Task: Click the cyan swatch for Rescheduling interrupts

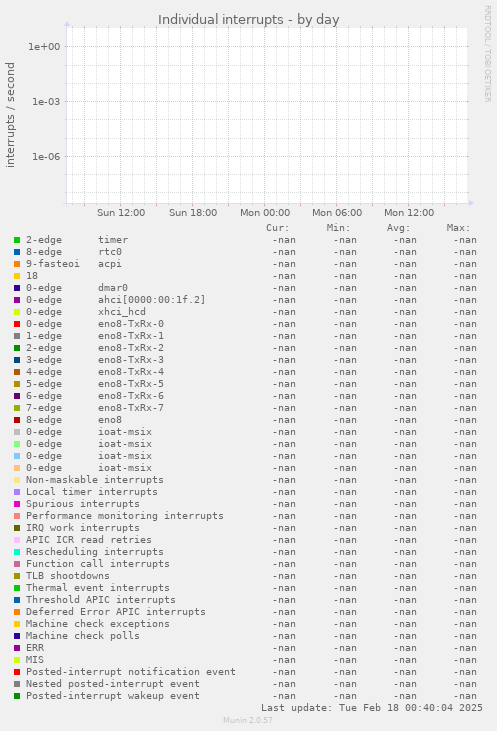Action: pyautogui.click(x=17, y=552)
